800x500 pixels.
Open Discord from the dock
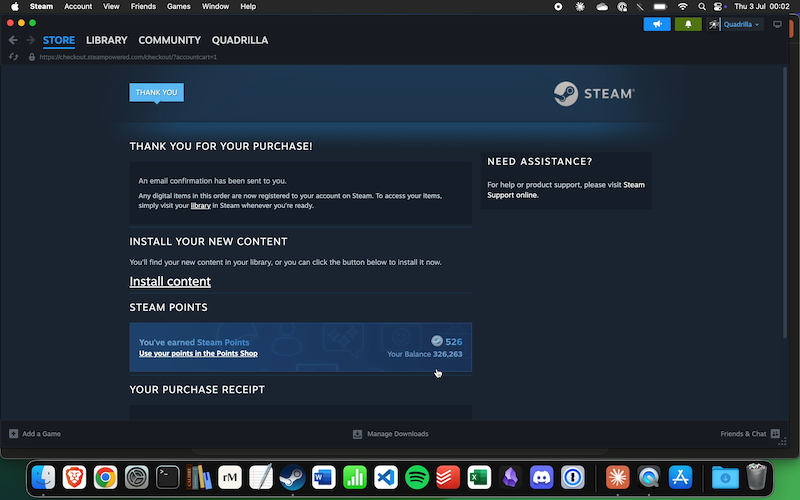pos(541,478)
